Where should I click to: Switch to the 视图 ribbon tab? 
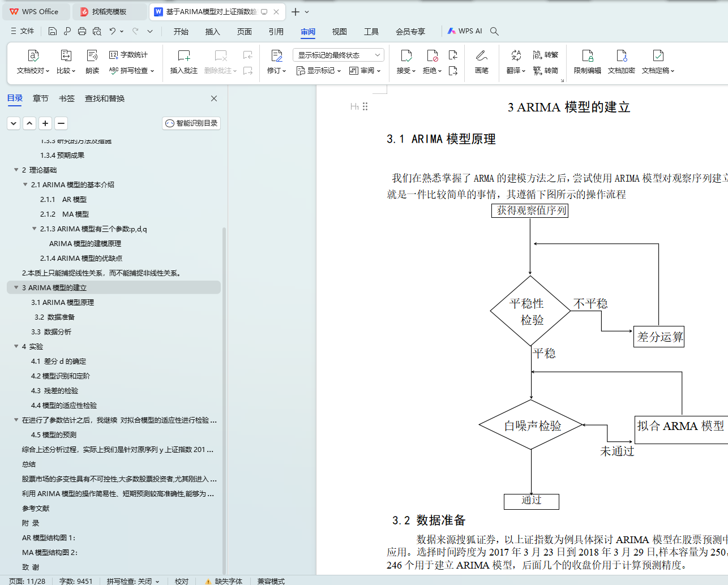[x=339, y=32]
